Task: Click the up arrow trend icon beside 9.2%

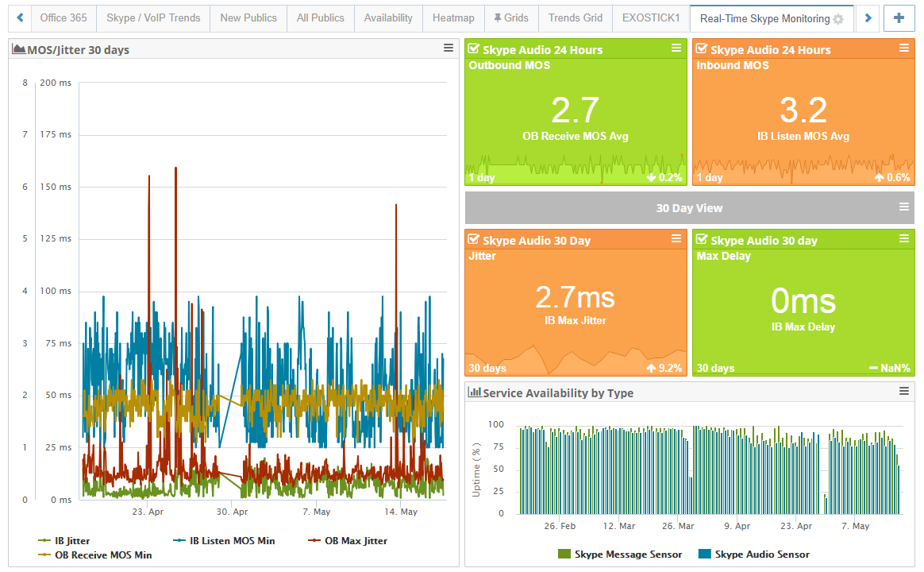Action: tap(651, 368)
